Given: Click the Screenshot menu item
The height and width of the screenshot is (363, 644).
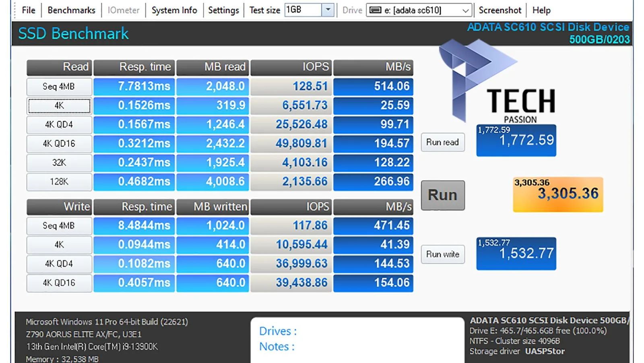Looking at the screenshot, I should click(x=500, y=10).
